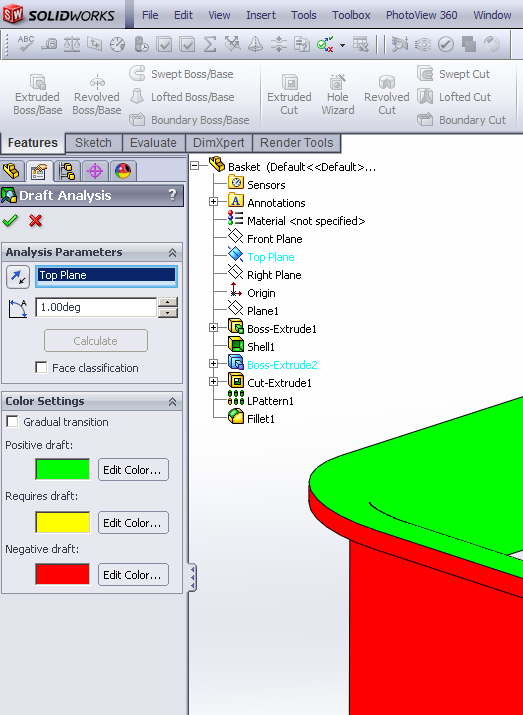Click the yellow Requires draft swatch
The height and width of the screenshot is (715, 523).
63,523
